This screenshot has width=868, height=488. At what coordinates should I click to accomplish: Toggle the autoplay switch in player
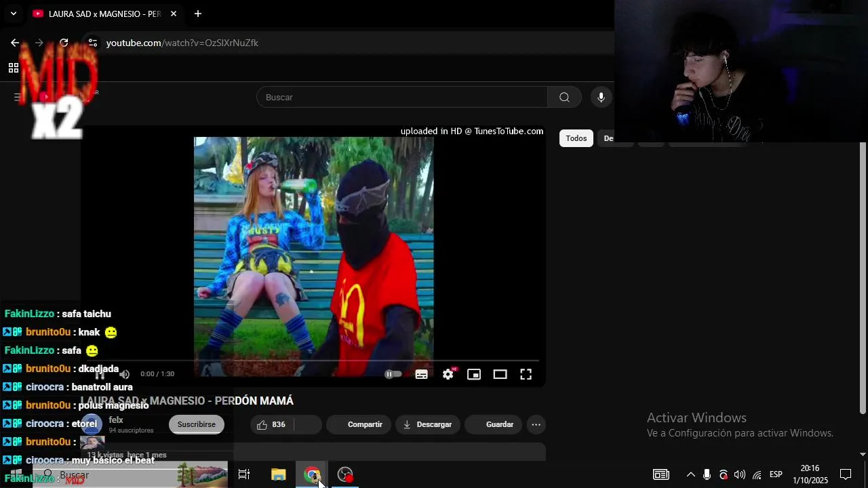393,374
